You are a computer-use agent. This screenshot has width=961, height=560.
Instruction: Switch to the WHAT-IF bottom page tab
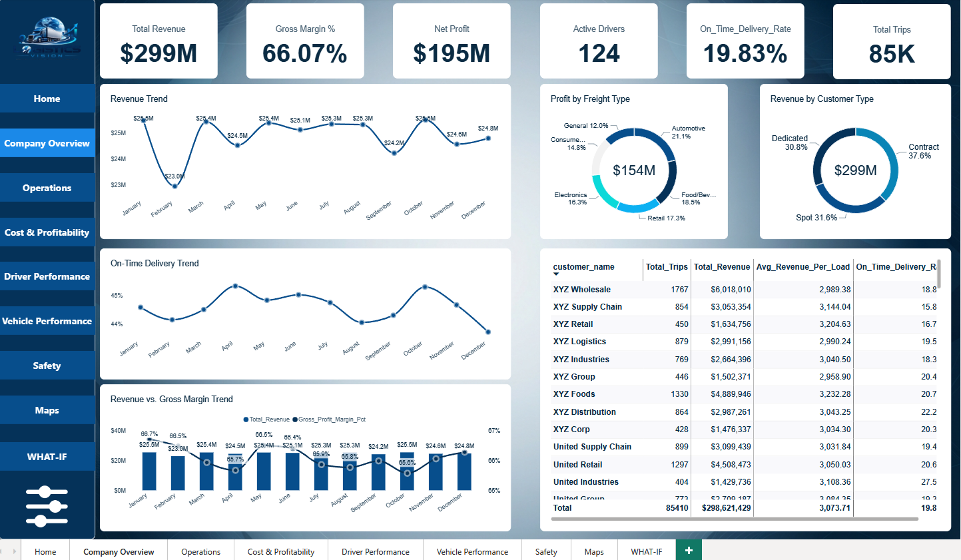click(x=647, y=551)
